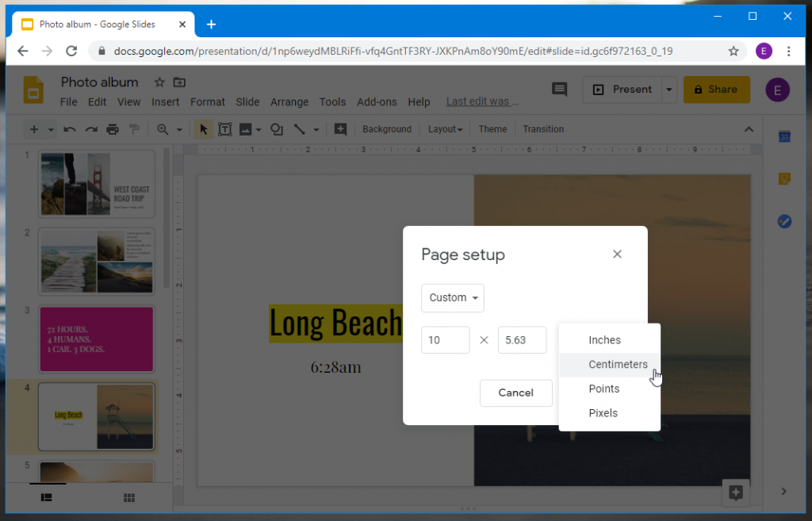This screenshot has height=521, width=812.
Task: Open Google Tasks from the side panel
Action: coord(784,221)
